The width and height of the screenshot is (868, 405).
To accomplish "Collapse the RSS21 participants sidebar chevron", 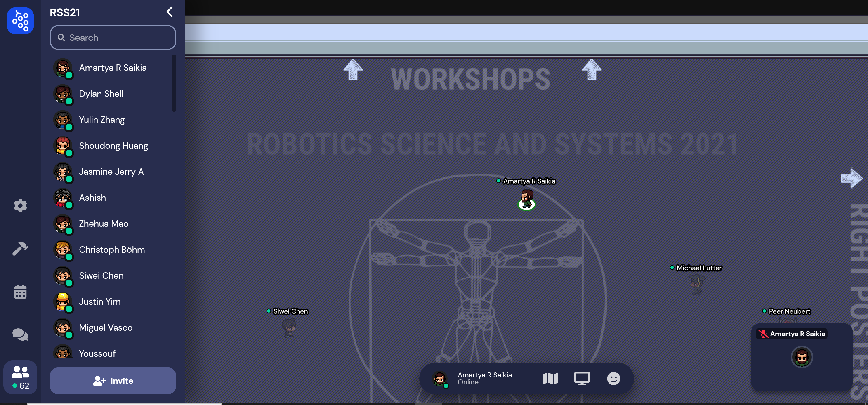I will point(170,12).
